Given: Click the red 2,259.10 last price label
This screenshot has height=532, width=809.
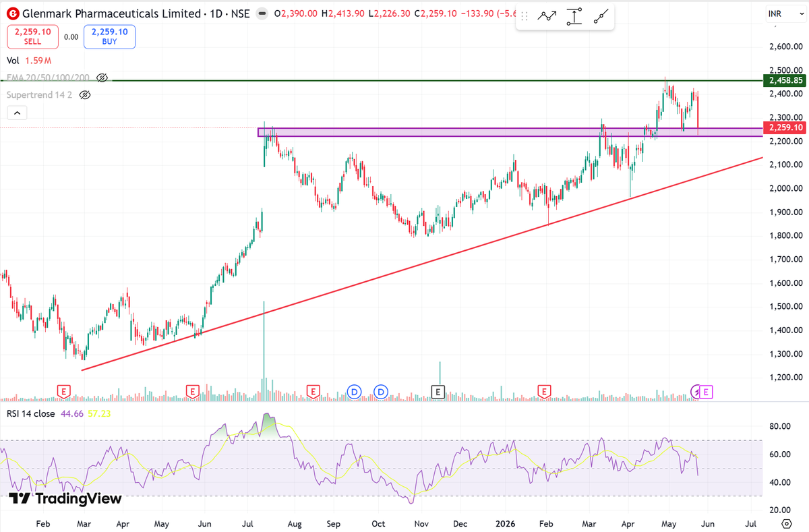Looking at the screenshot, I should point(785,127).
